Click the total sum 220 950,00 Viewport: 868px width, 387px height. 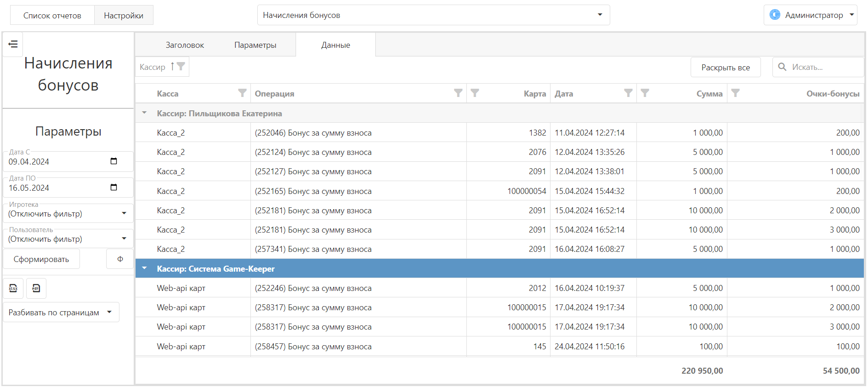pos(702,370)
